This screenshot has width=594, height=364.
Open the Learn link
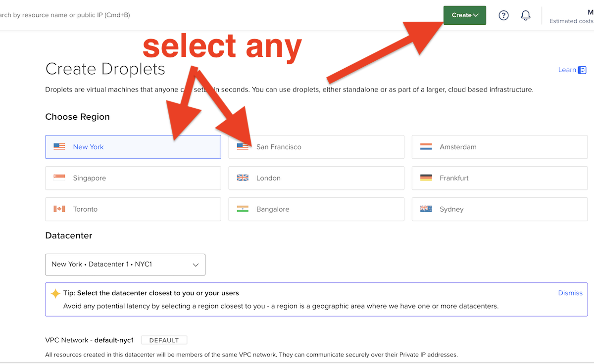pyautogui.click(x=567, y=70)
